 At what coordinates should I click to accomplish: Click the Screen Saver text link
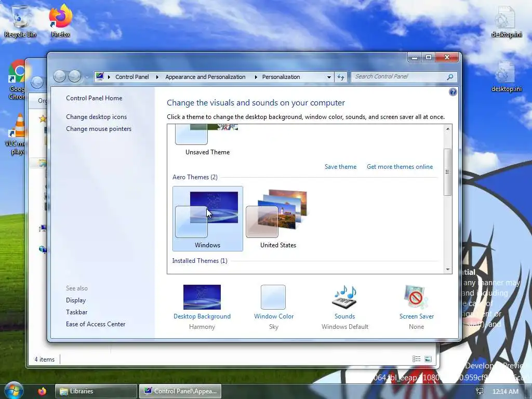(416, 316)
